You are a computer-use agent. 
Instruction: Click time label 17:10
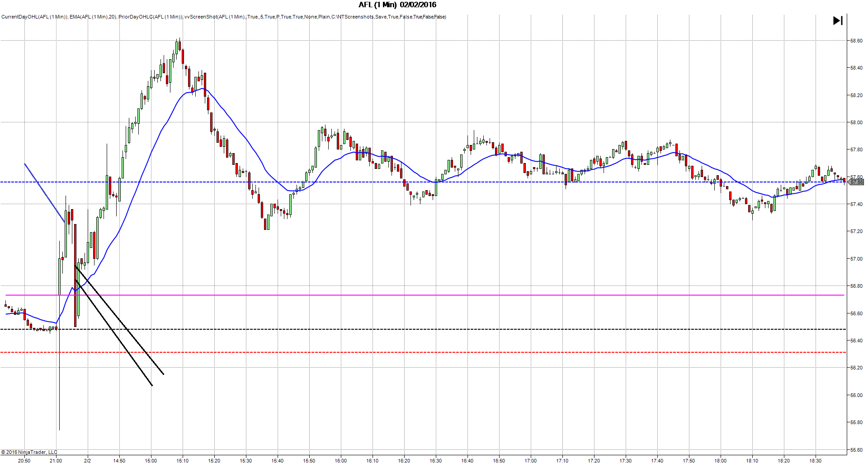point(562,461)
